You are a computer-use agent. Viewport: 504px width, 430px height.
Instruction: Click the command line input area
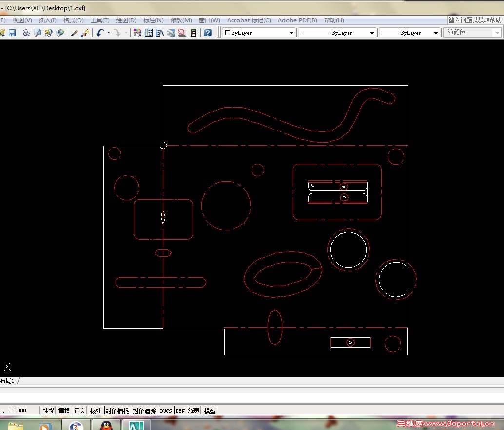click(252, 398)
